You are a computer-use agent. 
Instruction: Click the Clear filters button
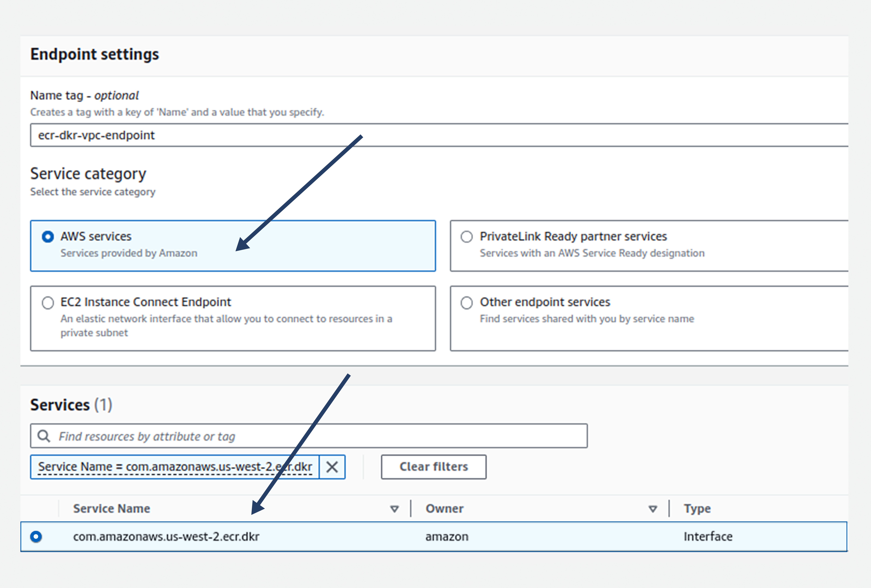click(x=433, y=467)
